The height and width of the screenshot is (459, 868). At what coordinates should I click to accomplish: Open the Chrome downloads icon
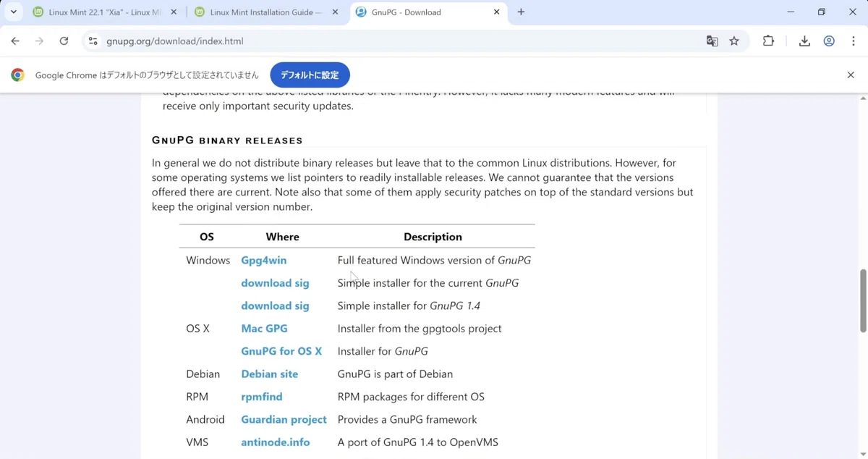pos(804,41)
